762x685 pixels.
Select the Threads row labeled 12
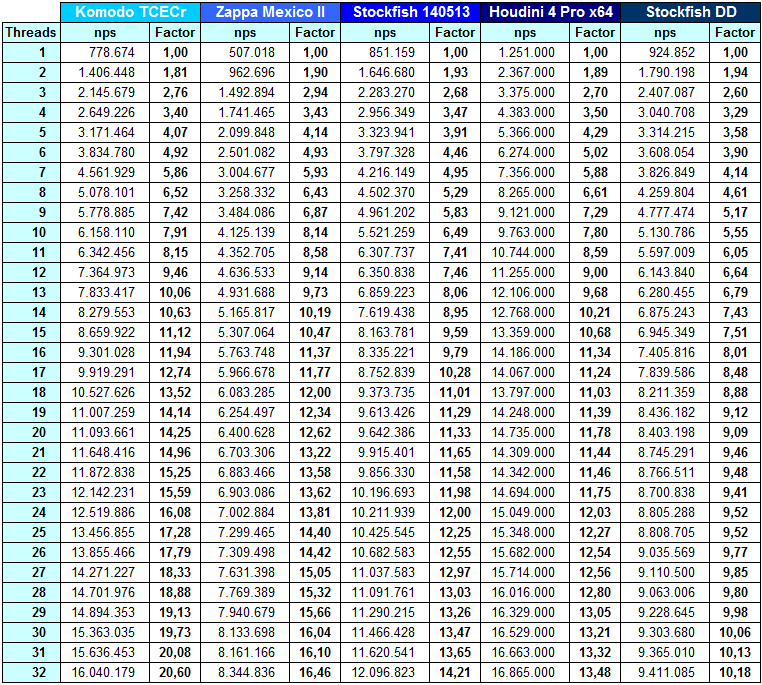pyautogui.click(x=31, y=273)
